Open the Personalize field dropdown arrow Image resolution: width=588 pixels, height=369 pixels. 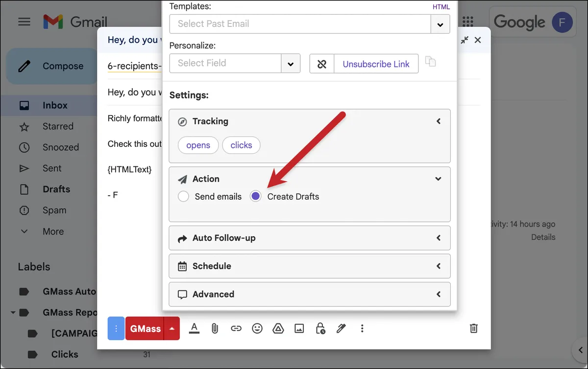click(291, 64)
